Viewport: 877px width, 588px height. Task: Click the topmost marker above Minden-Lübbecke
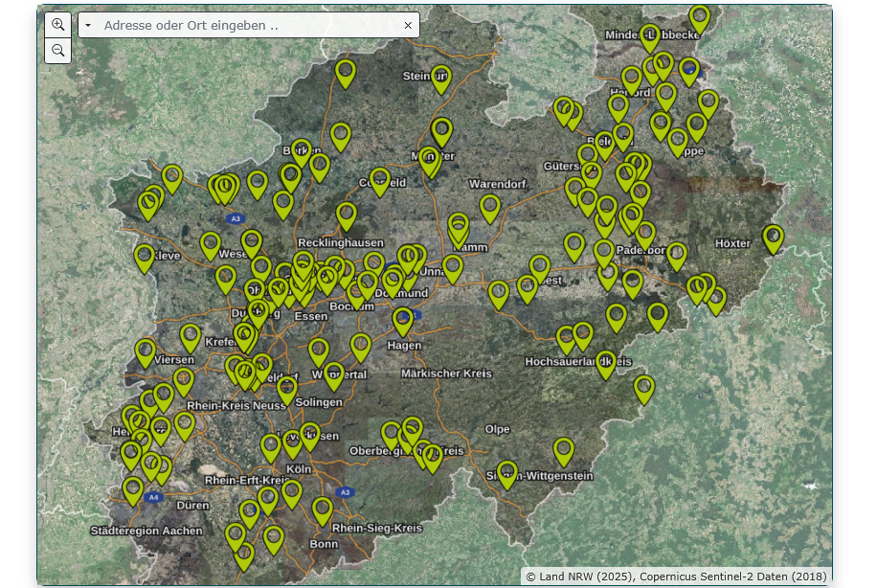pos(700,17)
